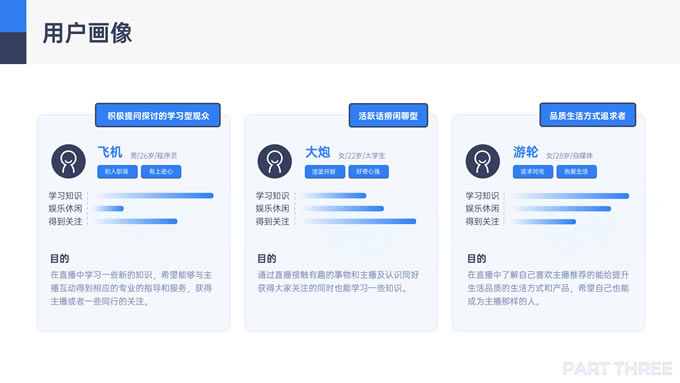The width and height of the screenshot is (680, 383).
Task: Click the 好奇心强 tag under 大炮
Action: [x=369, y=172]
